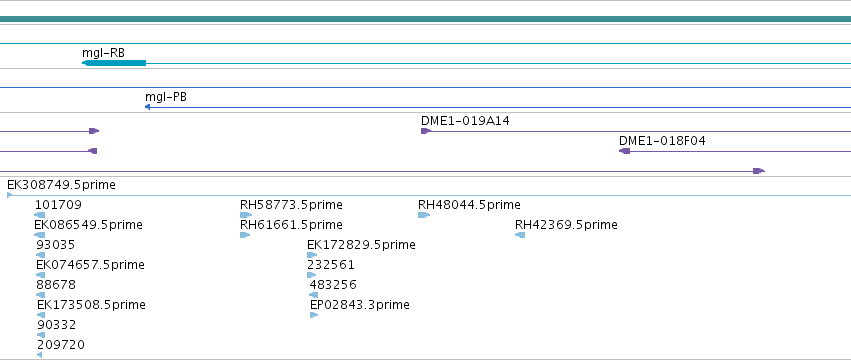Image resolution: width=851 pixels, height=360 pixels.
Task: Click the RH48044.5prime feature arrow
Action: pos(424,215)
